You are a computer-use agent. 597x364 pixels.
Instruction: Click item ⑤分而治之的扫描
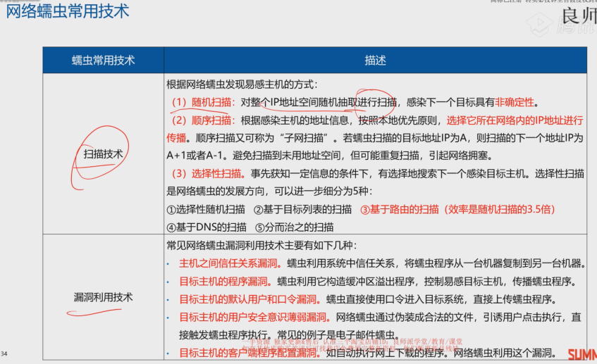(x=294, y=227)
